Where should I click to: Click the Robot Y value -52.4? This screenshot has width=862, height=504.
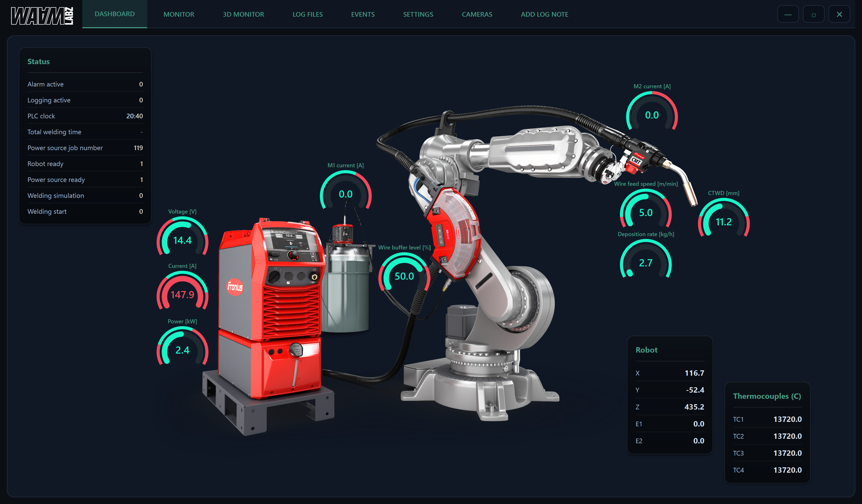[x=695, y=390]
